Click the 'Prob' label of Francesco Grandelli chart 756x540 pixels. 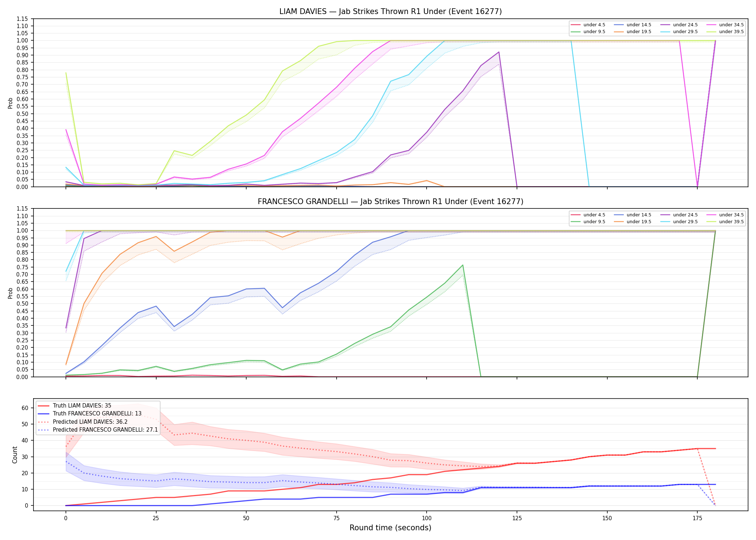coord(10,293)
